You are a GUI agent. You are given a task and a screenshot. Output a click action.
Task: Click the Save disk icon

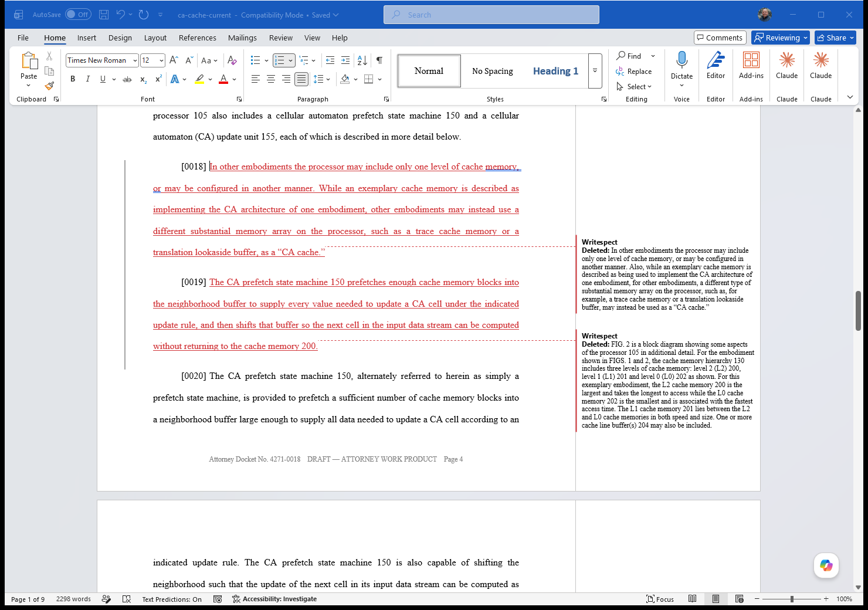click(104, 15)
